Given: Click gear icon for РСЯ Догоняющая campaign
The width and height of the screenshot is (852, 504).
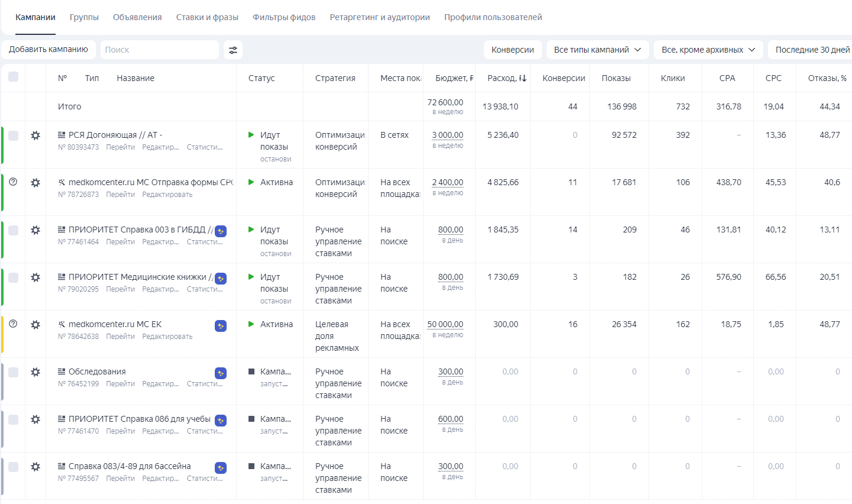Looking at the screenshot, I should pyautogui.click(x=35, y=135).
